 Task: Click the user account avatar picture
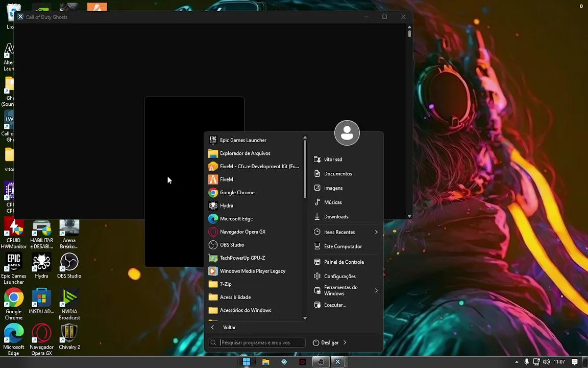click(x=347, y=133)
